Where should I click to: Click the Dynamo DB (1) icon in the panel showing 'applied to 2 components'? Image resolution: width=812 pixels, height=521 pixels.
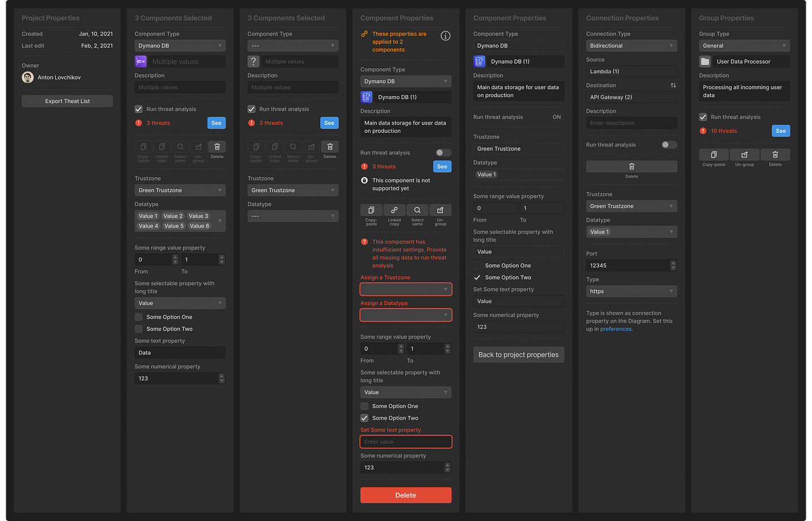tap(367, 97)
